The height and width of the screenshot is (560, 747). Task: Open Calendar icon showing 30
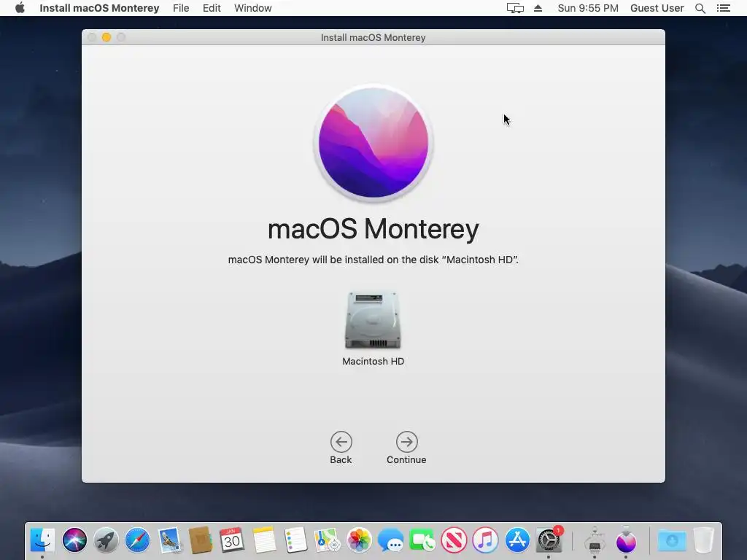(232, 540)
